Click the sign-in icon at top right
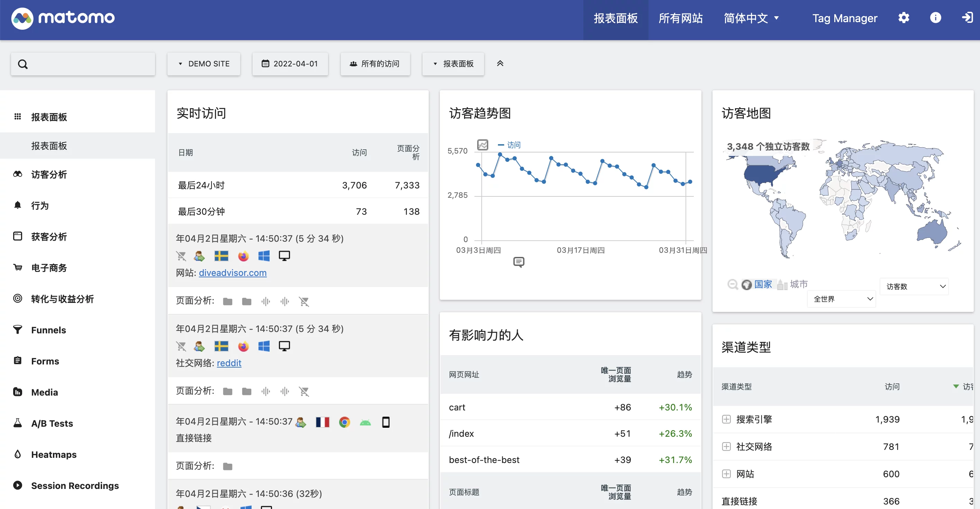This screenshot has height=509, width=980. click(967, 18)
